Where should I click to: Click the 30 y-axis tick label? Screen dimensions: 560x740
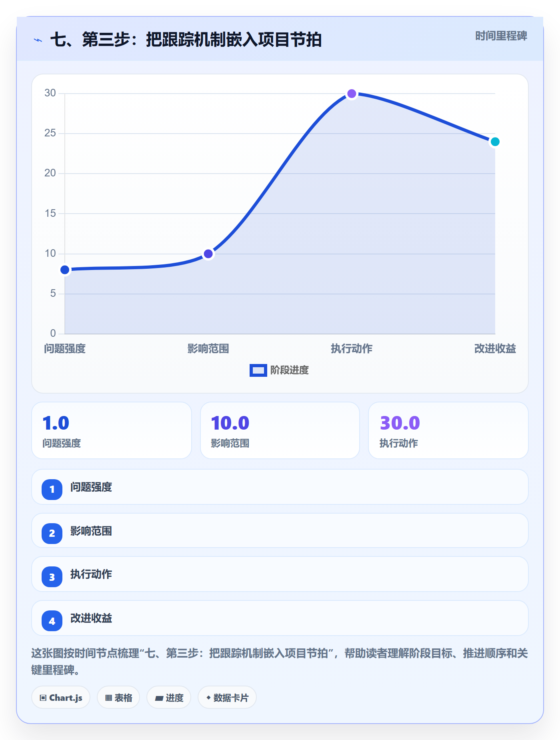point(50,93)
